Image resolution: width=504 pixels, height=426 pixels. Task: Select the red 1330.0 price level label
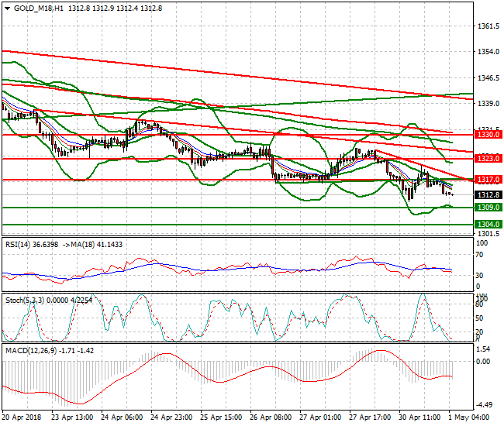tap(488, 135)
